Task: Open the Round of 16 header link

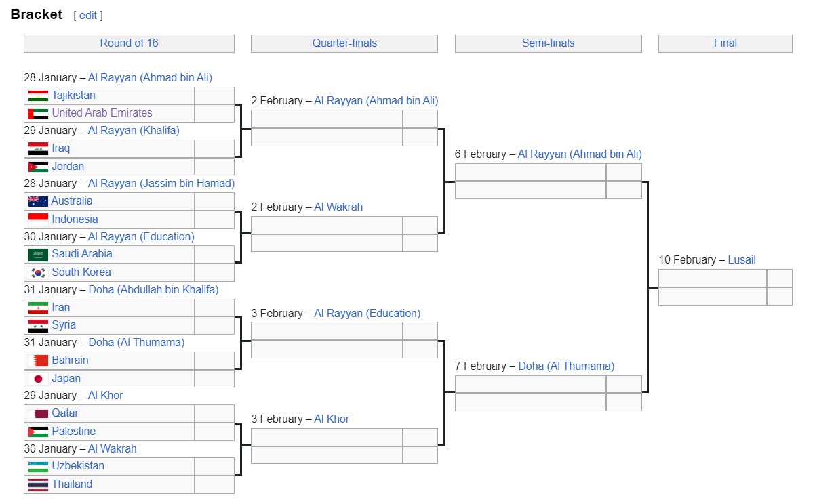Action: tap(129, 43)
